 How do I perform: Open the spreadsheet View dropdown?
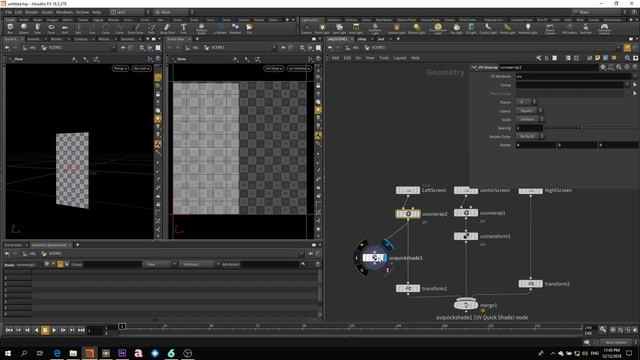point(159,264)
